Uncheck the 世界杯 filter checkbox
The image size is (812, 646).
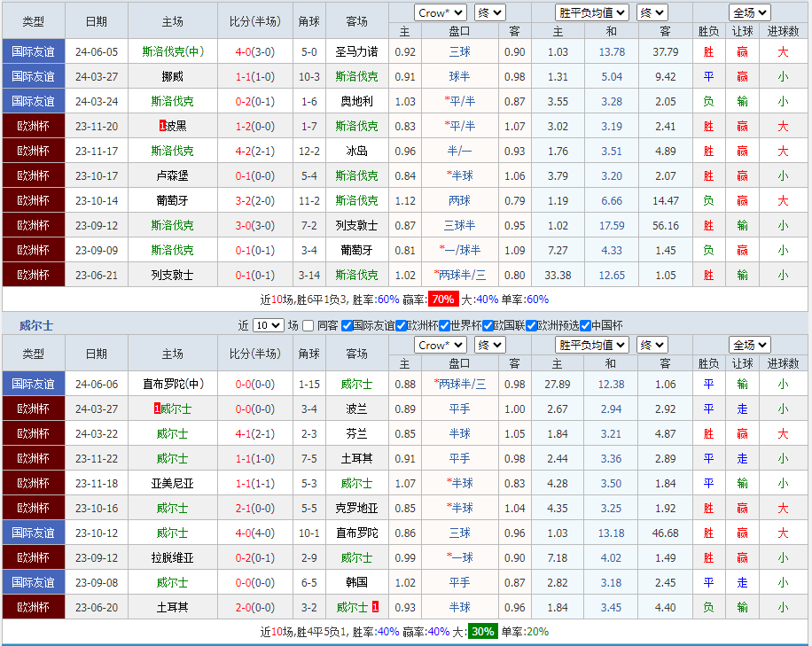pos(444,325)
